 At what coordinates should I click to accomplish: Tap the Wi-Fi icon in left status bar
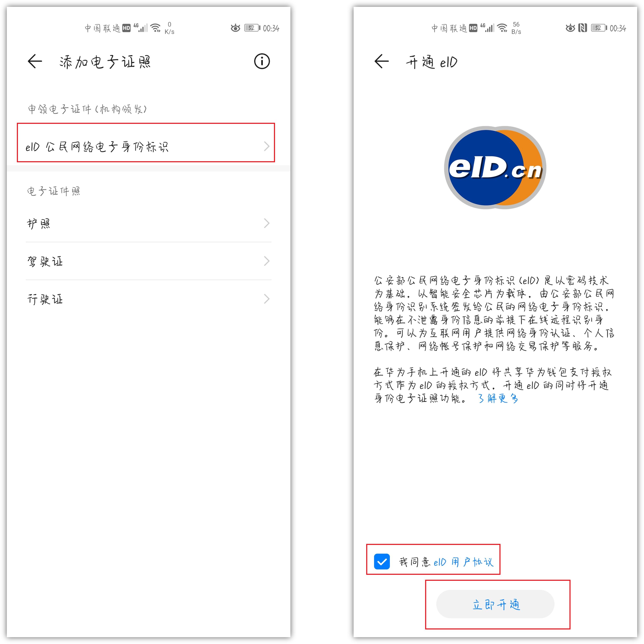(x=156, y=28)
